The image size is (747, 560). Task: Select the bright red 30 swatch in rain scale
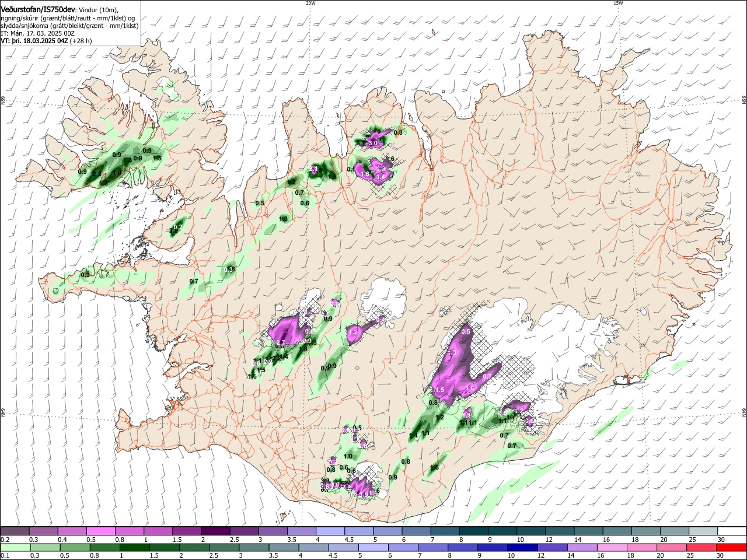pyautogui.click(x=731, y=547)
